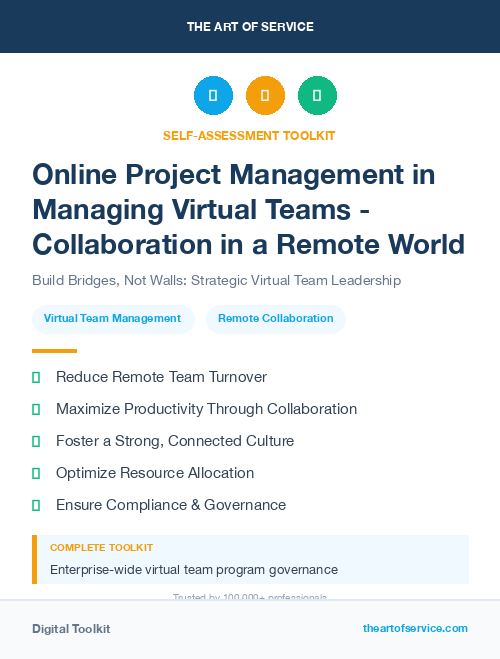Click the Online Project Management main title
Image resolution: width=500 pixels, height=659 pixels.
pyautogui.click(x=249, y=209)
